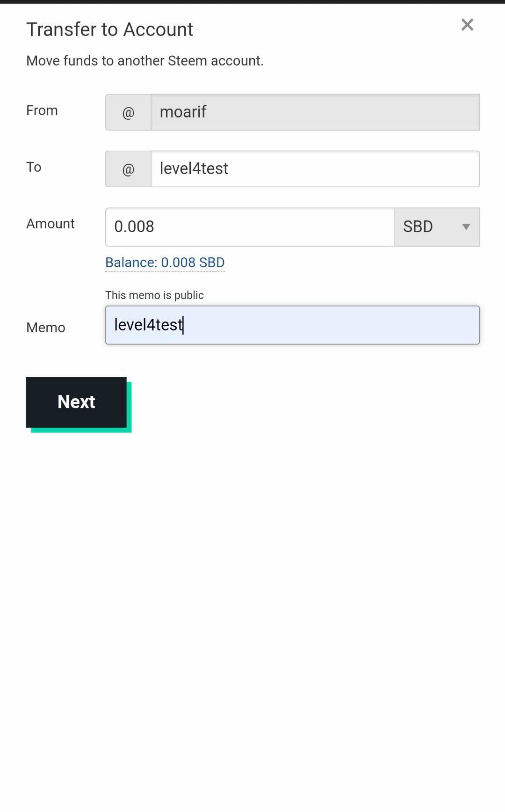Click the Amount label
505x812 pixels.
click(50, 224)
